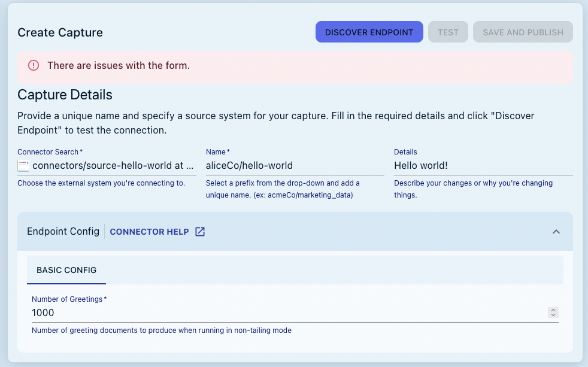Click the stepper down arrow for Number of Greetings
This screenshot has width=588, height=367.
pyautogui.click(x=553, y=316)
